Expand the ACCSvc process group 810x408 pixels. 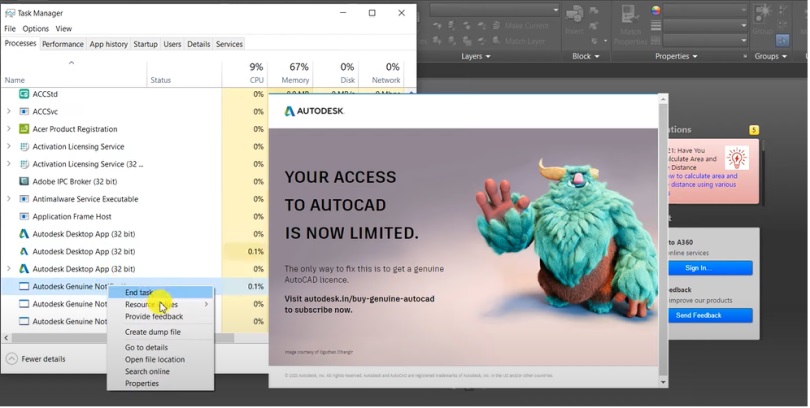[x=8, y=112]
